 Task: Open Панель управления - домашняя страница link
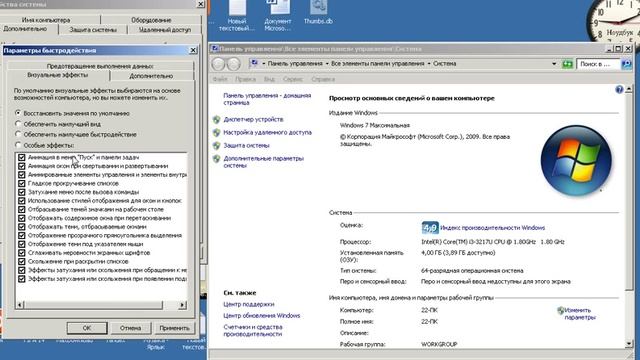point(267,99)
